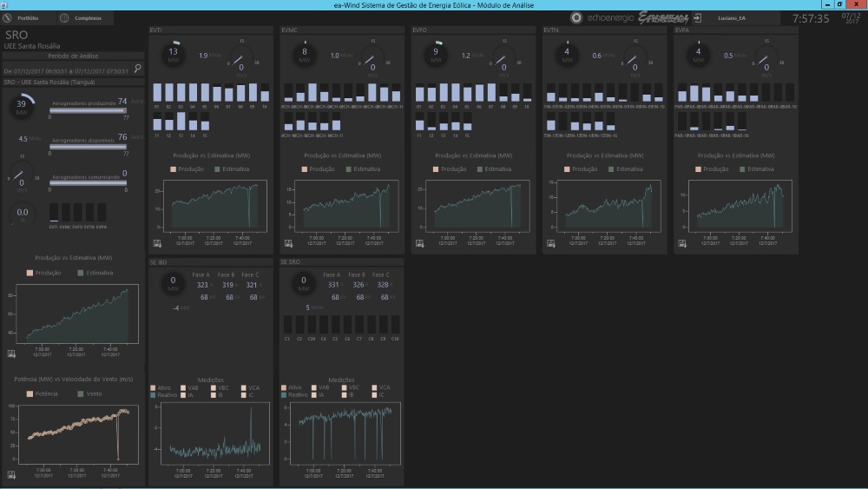Select the EVFO panel header

473,30
